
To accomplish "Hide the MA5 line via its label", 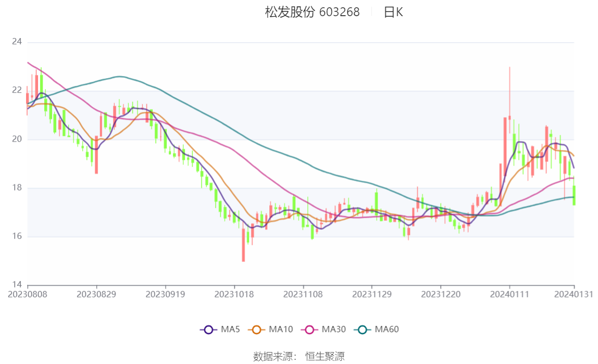I will (x=230, y=329).
